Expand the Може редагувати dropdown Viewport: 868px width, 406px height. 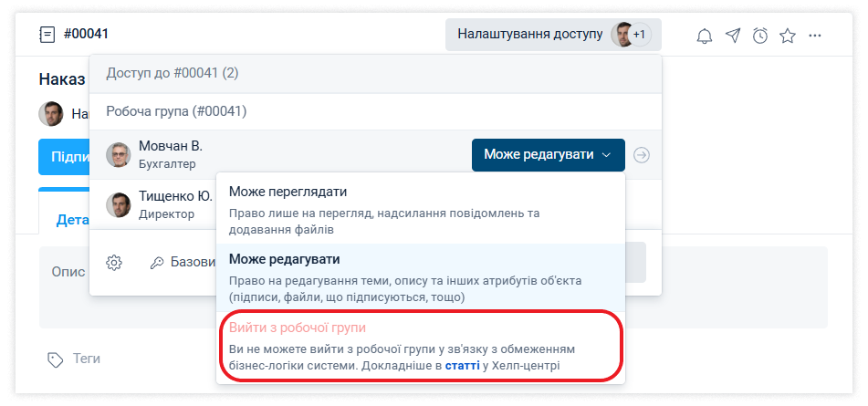(x=548, y=155)
